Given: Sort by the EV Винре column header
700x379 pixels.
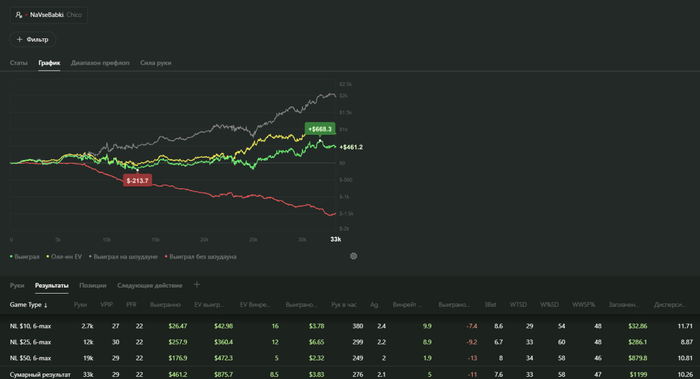Looking at the screenshot, I should [x=255, y=305].
